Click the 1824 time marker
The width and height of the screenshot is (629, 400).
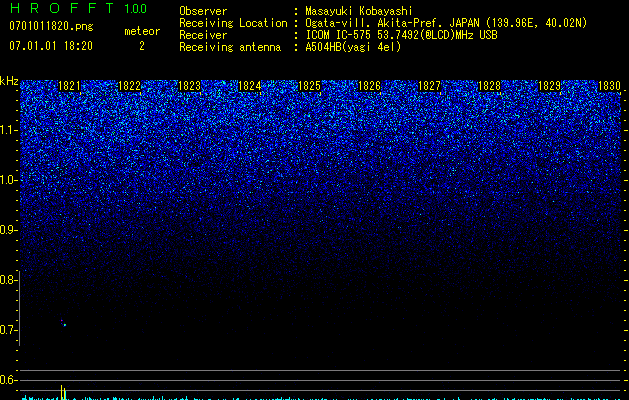click(250, 86)
